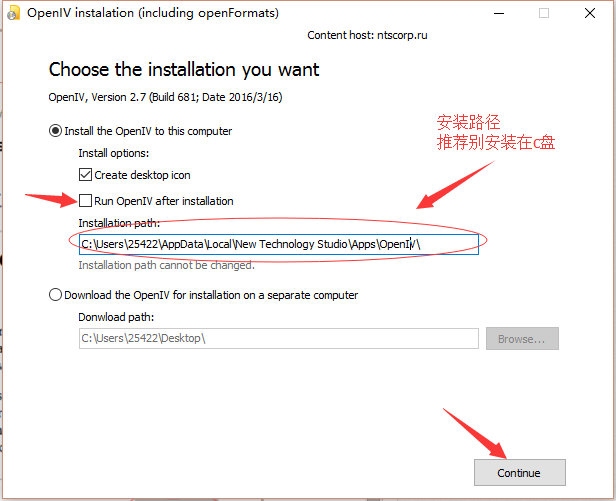Focus the Donwload path text field
Image resolution: width=616 pixels, height=501 pixels.
click(279, 338)
